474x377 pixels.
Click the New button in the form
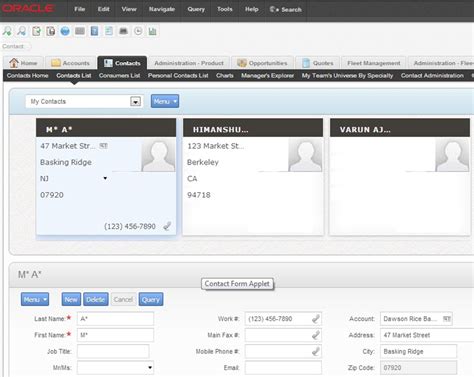(71, 299)
